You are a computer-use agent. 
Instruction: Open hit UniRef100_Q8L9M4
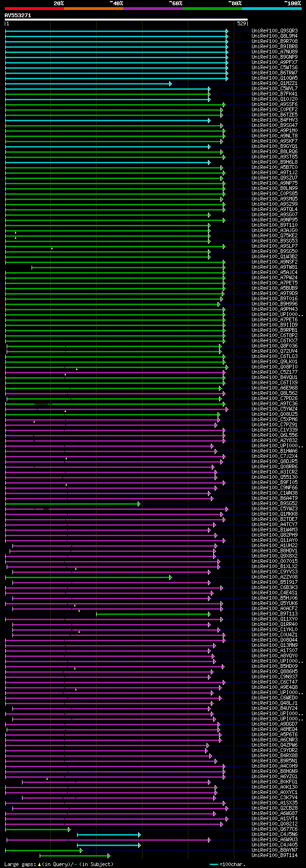click(x=274, y=36)
